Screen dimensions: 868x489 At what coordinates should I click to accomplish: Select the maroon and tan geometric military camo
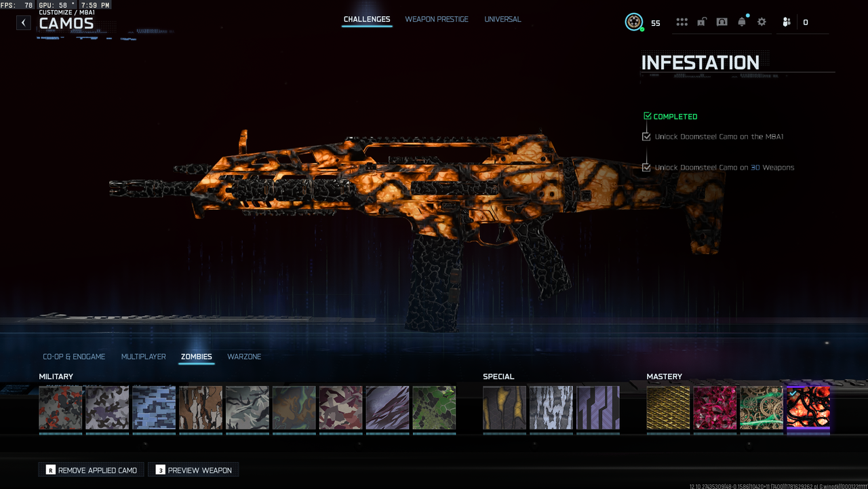click(341, 408)
